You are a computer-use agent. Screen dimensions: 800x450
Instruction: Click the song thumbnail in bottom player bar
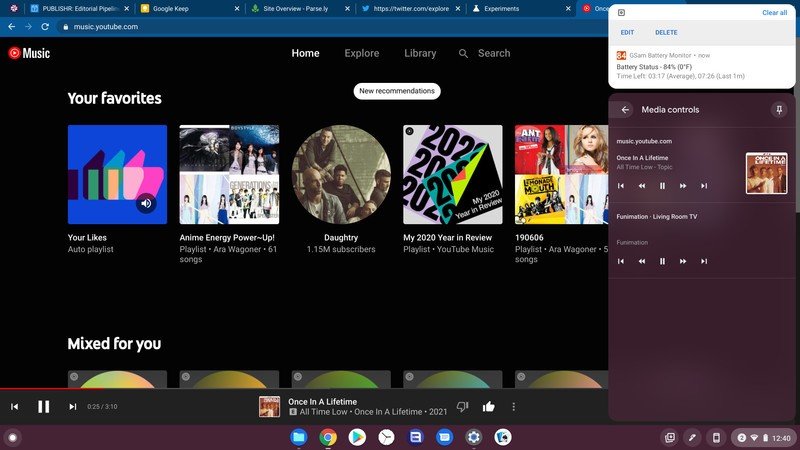point(269,407)
